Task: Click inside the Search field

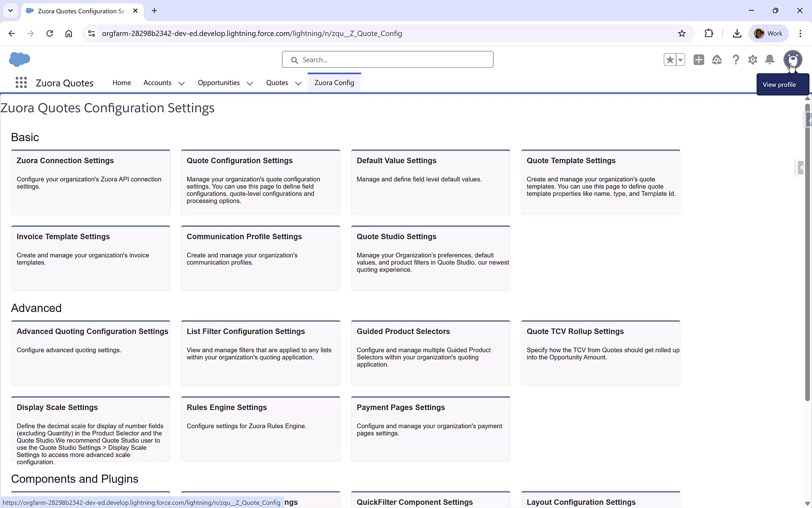Action: tap(388, 59)
